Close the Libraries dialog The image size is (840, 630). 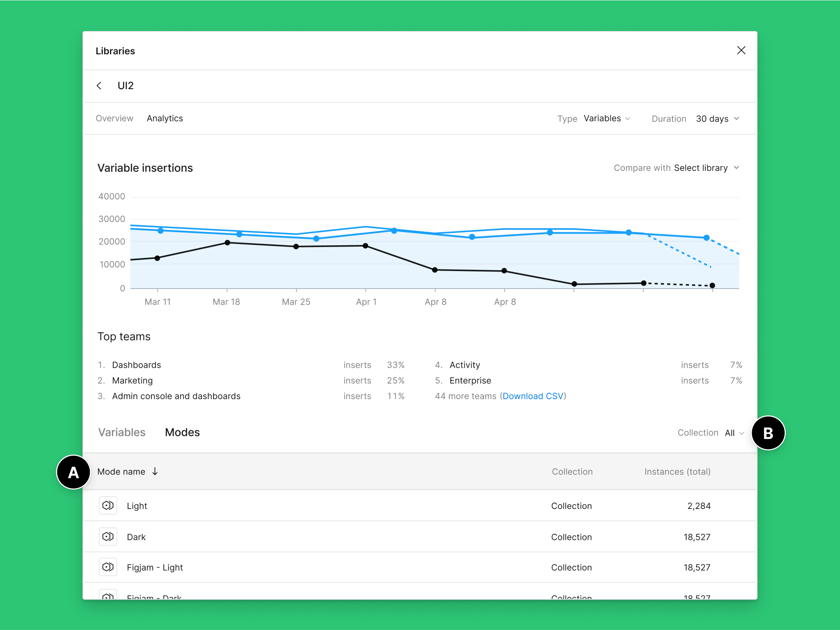741,50
